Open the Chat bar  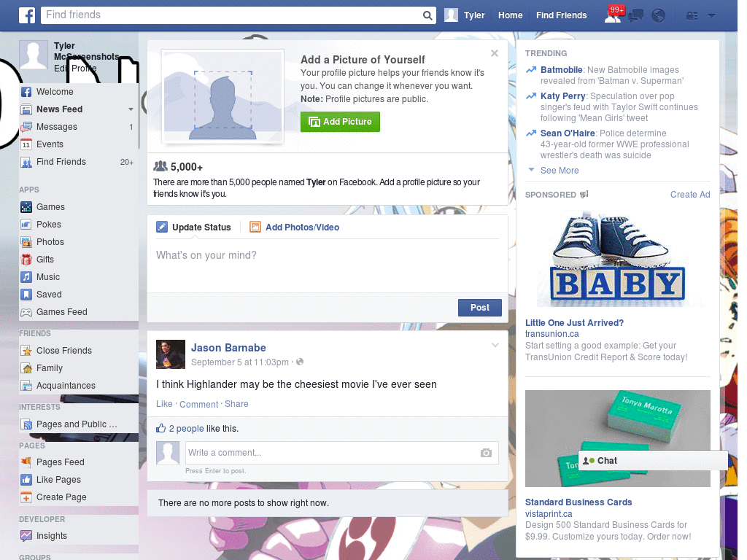click(653, 461)
